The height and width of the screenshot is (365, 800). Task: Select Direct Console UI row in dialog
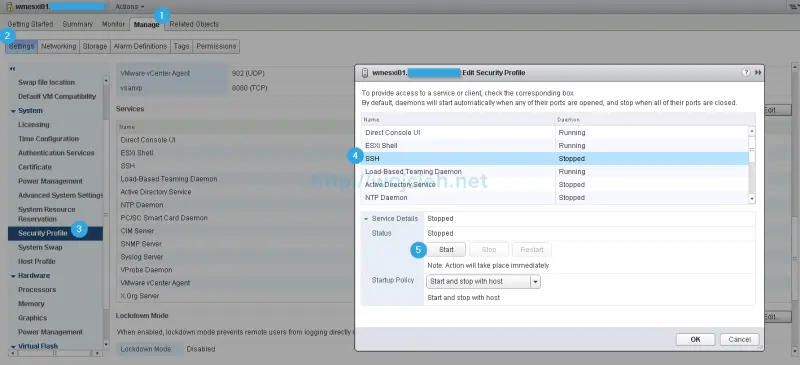click(x=555, y=132)
